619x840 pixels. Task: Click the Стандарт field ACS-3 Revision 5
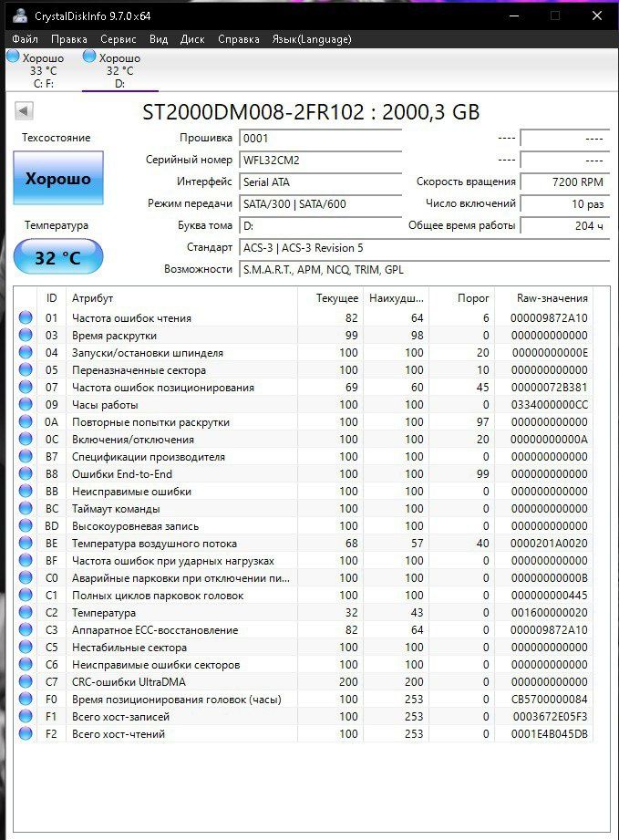[424, 247]
